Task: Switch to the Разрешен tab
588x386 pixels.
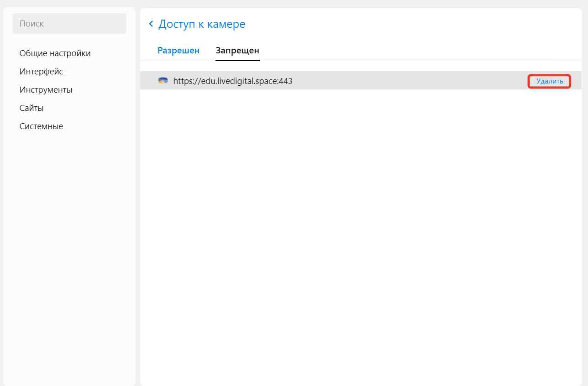Action: pos(178,51)
